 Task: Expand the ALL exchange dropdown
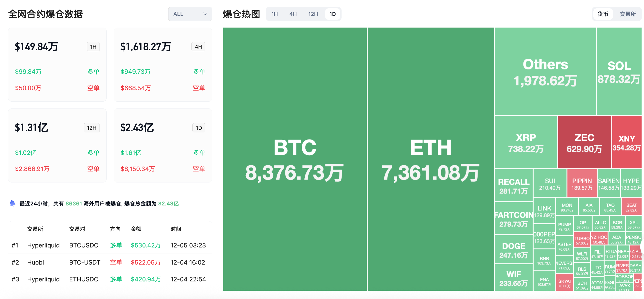coord(190,14)
